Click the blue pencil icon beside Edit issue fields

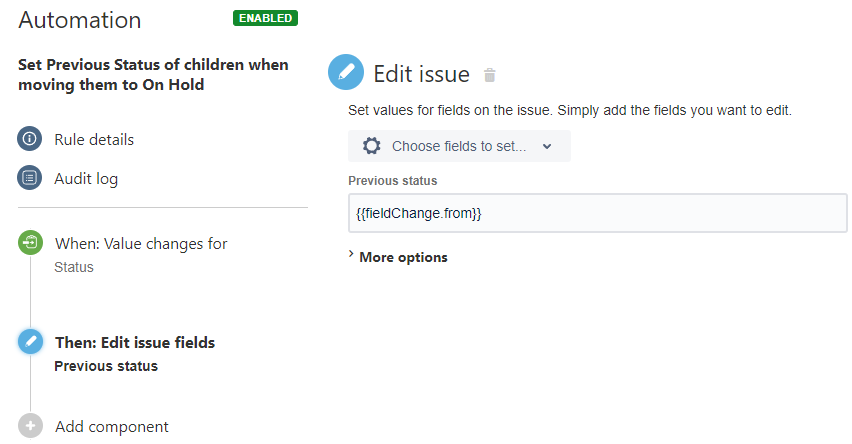(x=30, y=342)
